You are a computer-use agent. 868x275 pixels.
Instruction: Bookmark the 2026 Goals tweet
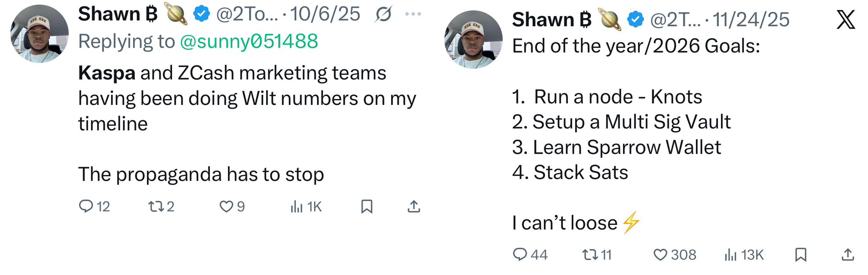tap(801, 255)
